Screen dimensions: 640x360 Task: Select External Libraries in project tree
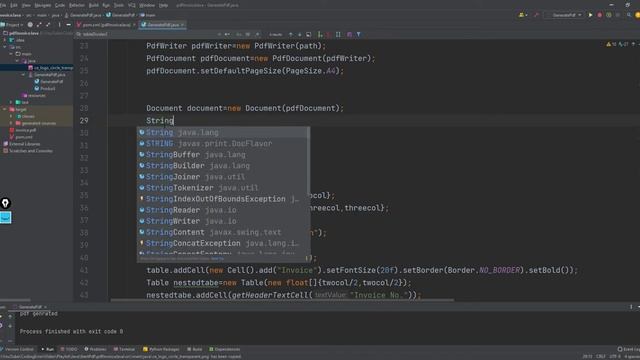[22, 144]
